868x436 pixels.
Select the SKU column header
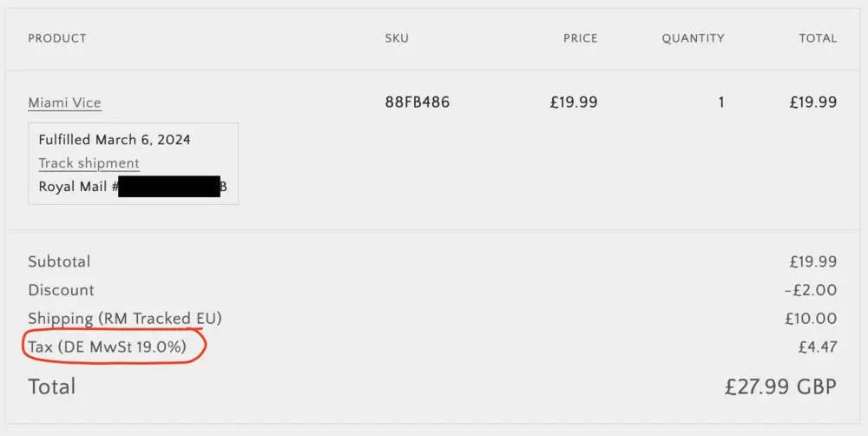(397, 38)
